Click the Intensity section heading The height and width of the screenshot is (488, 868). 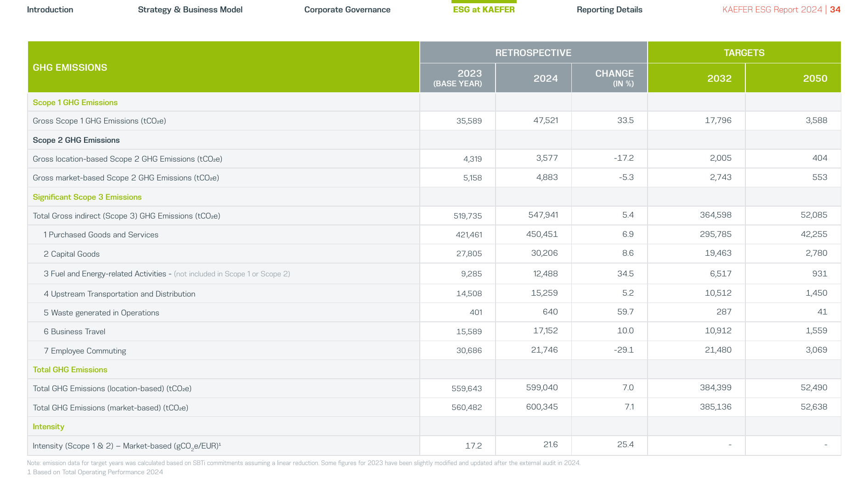click(48, 426)
